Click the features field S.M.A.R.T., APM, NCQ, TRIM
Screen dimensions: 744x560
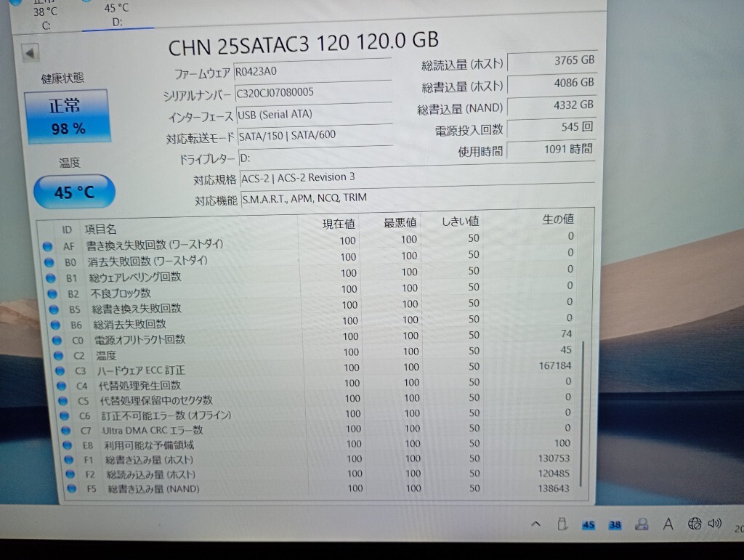[417, 195]
